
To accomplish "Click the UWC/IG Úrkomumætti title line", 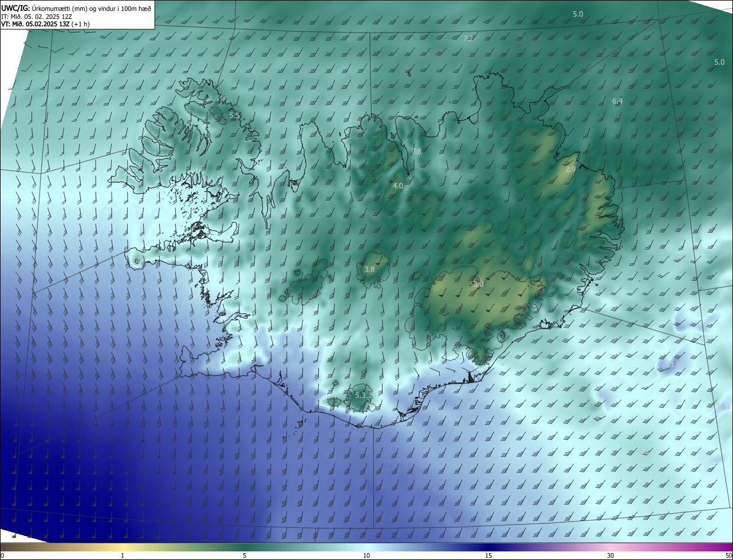I will [76, 8].
